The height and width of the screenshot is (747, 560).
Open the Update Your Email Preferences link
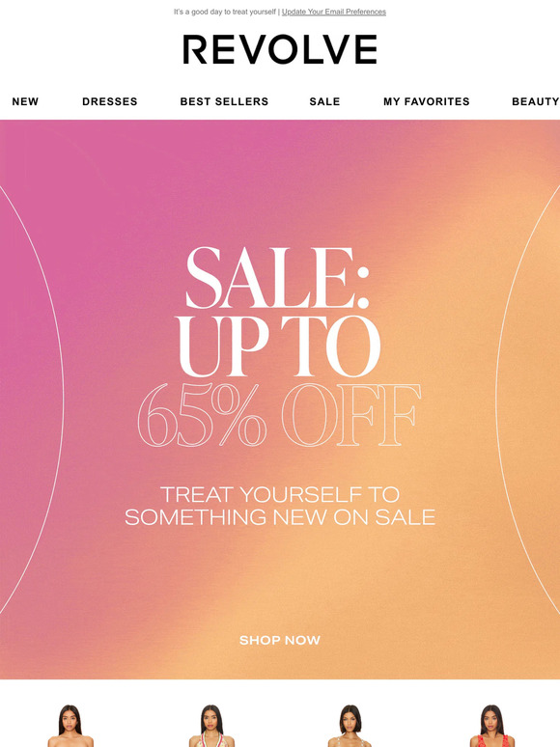334,12
